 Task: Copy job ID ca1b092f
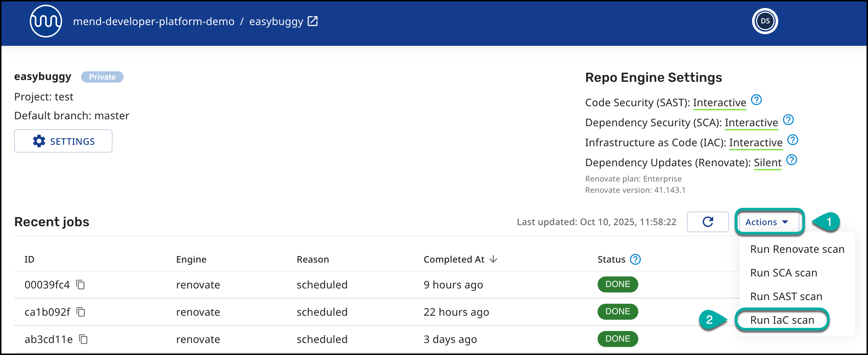[81, 312]
